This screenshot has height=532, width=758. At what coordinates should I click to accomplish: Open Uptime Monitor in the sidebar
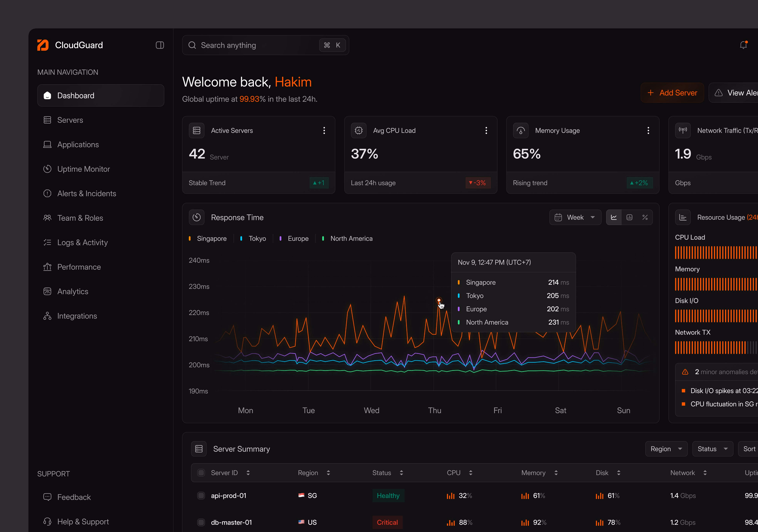tap(101, 169)
